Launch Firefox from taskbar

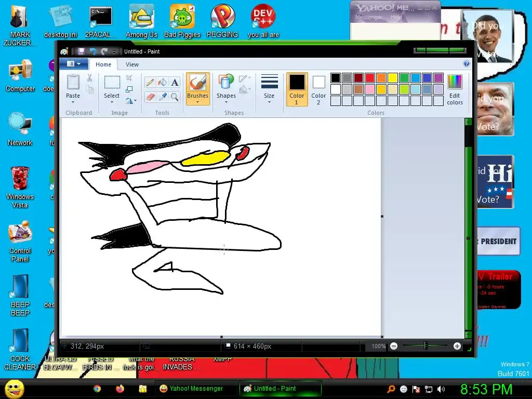click(120, 389)
